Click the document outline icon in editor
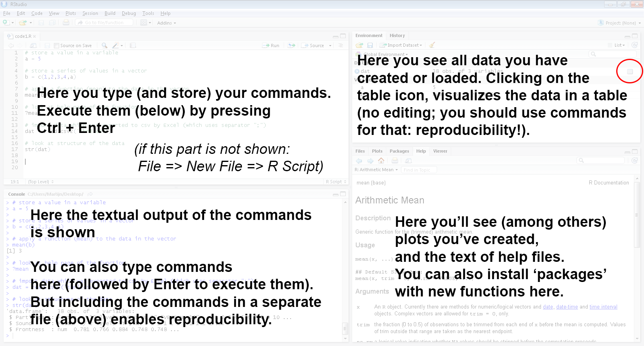 [341, 46]
